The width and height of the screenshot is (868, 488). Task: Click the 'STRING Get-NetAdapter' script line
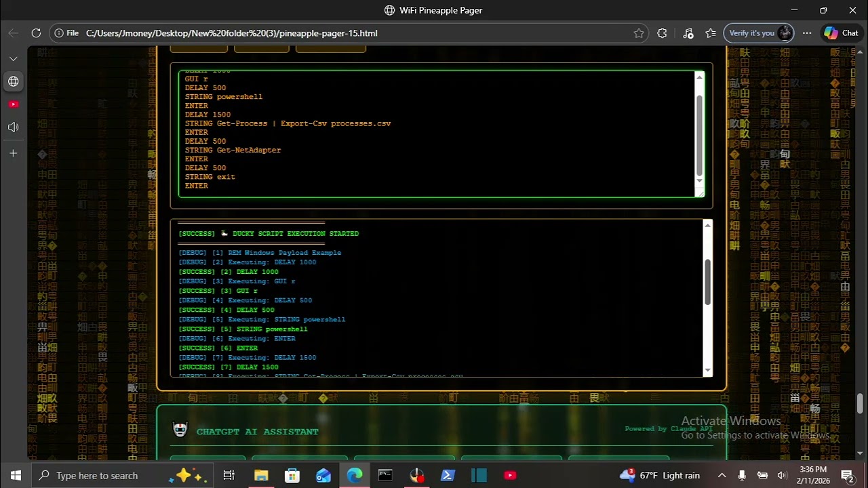[x=233, y=150]
